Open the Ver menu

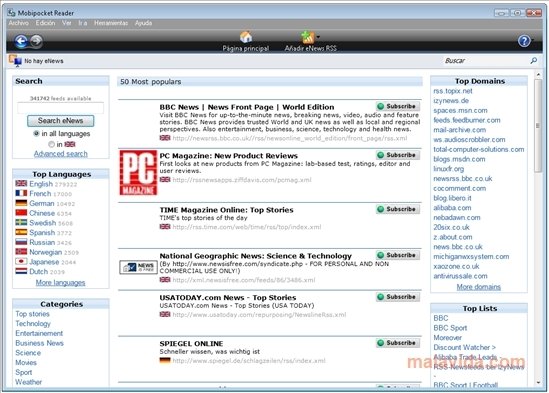pyautogui.click(x=67, y=23)
